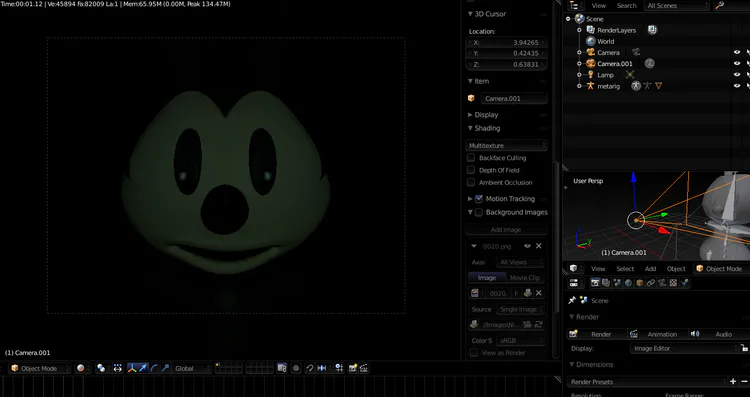Image resolution: width=750 pixels, height=397 pixels.
Task: Collapse the Shading panel
Action: pyautogui.click(x=470, y=128)
